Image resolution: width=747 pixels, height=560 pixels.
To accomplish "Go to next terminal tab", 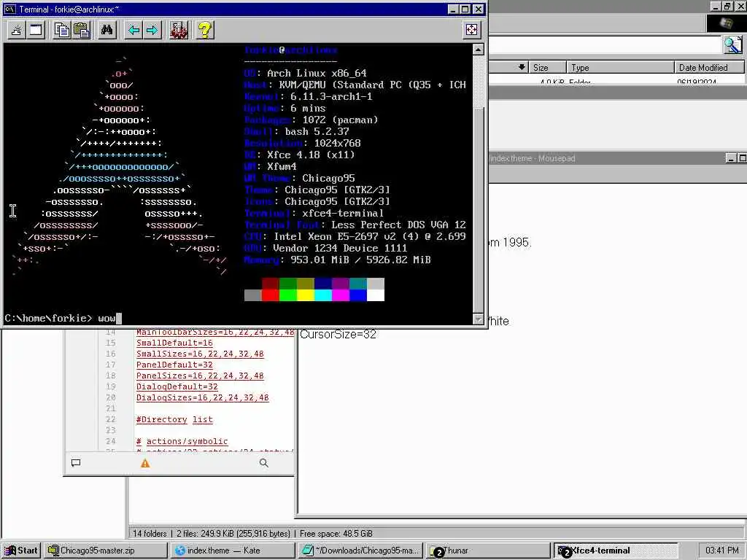I will pyautogui.click(x=152, y=30).
